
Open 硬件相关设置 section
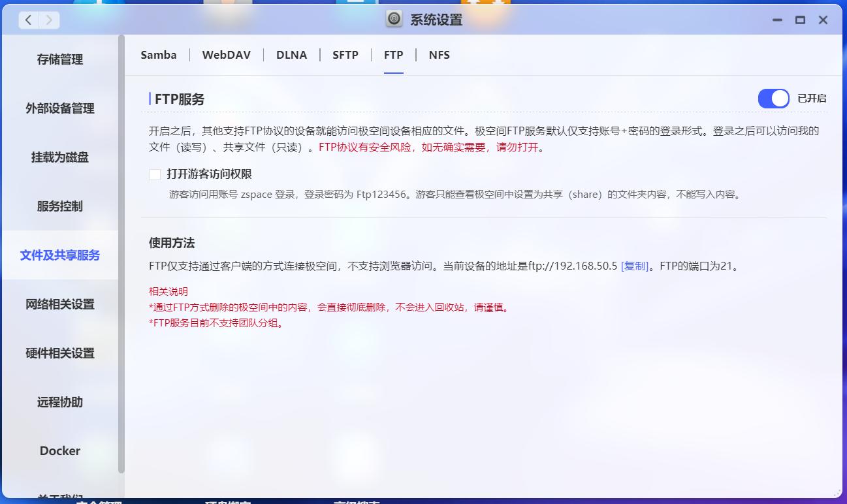(59, 353)
